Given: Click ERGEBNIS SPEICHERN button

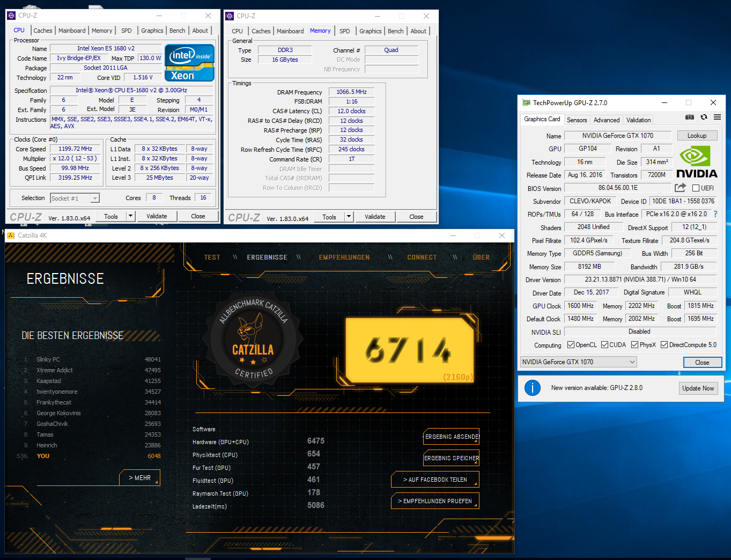Looking at the screenshot, I should [x=452, y=458].
